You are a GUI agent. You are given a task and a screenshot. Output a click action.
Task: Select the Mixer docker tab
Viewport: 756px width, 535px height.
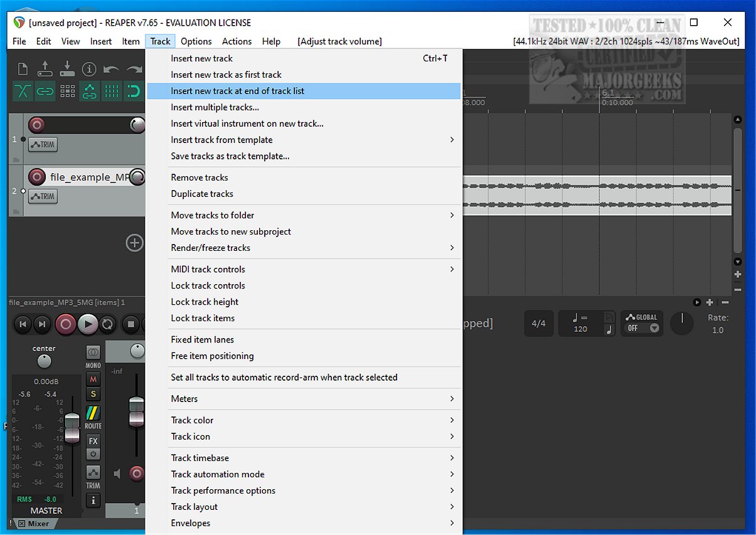click(x=34, y=524)
